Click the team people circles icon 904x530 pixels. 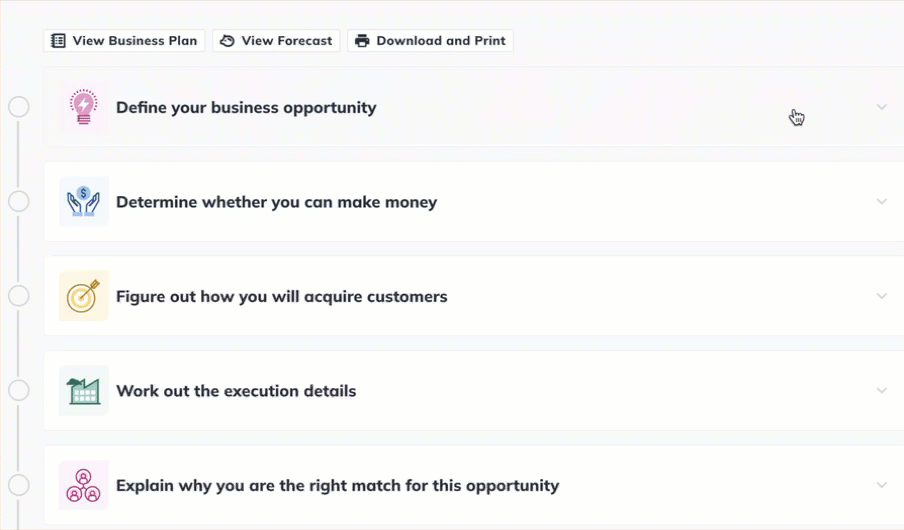click(x=84, y=485)
